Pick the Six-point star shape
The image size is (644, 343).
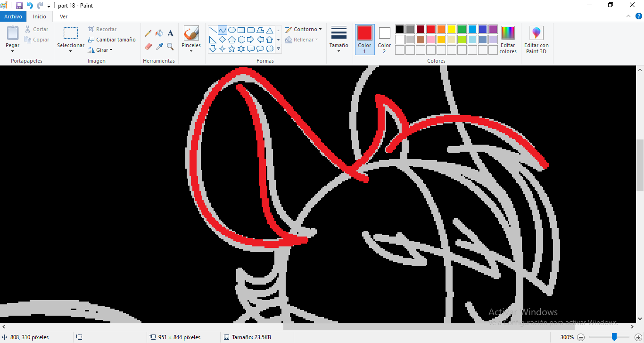241,49
